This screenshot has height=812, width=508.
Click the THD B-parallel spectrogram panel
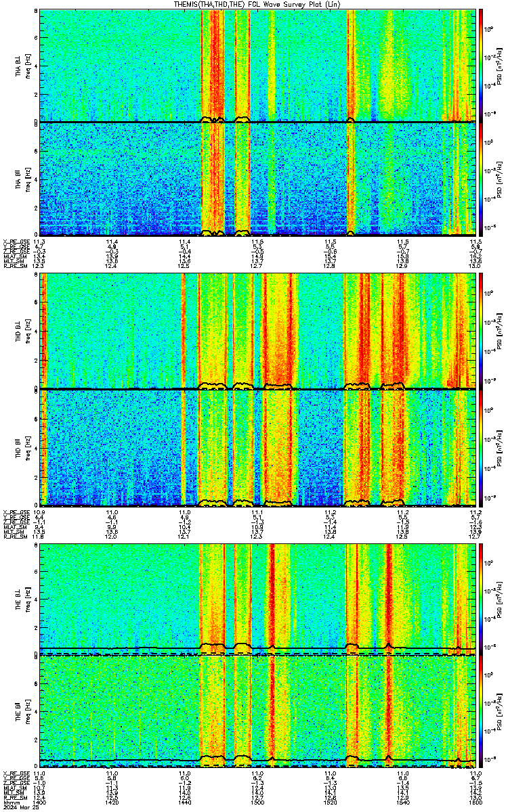tap(258, 447)
